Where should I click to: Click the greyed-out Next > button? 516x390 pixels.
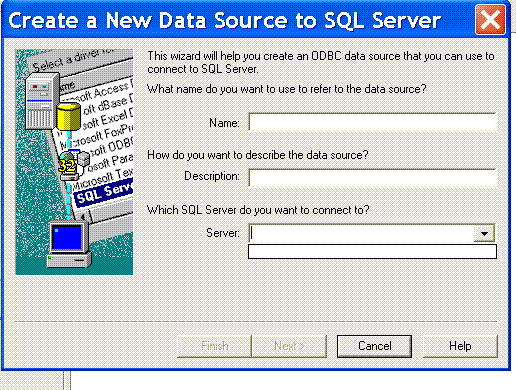(289, 346)
